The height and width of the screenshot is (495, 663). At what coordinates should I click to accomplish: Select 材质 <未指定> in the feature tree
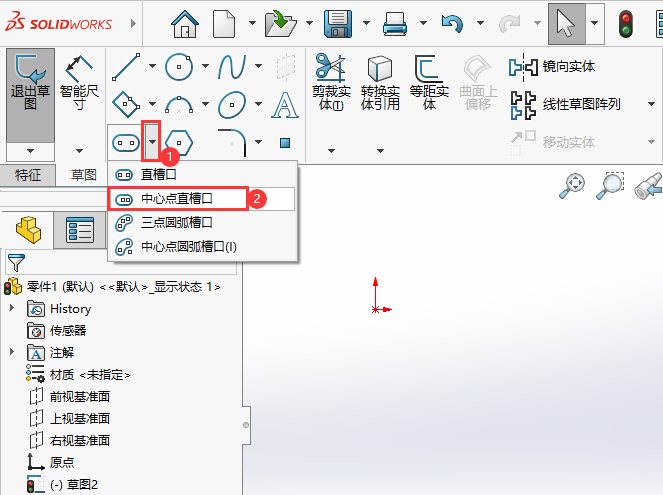[90, 375]
